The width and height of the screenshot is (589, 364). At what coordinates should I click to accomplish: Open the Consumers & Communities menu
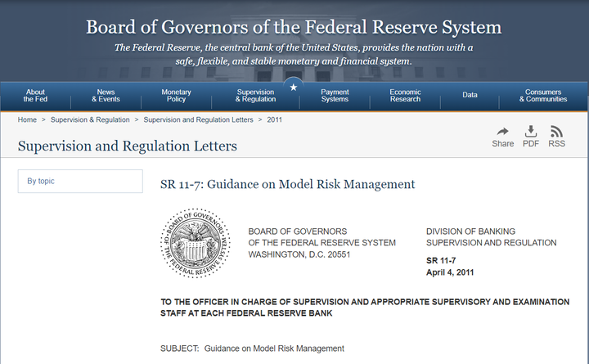point(543,96)
